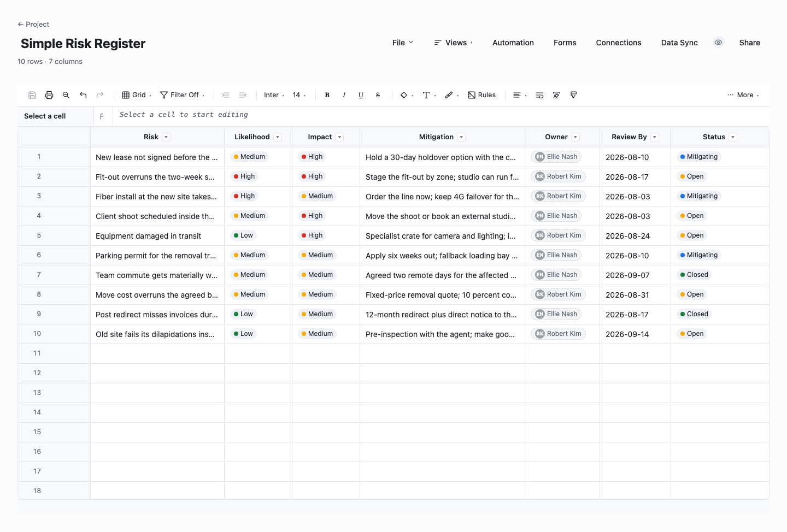The height and width of the screenshot is (532, 787).
Task: Open the More toolbar options
Action: pyautogui.click(x=743, y=95)
